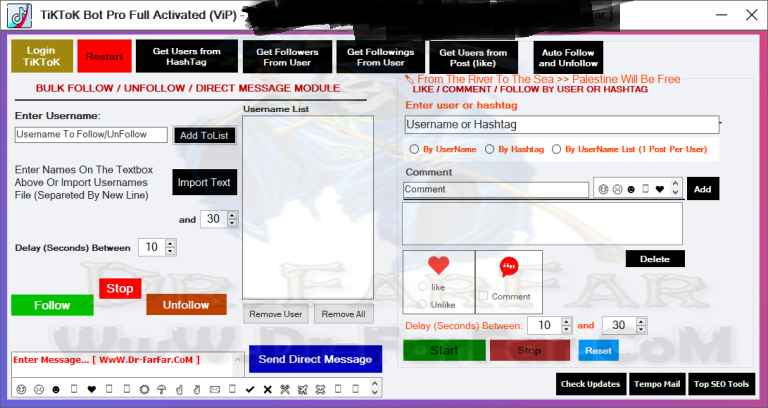Screen dimensions: 768x408
Task: Add the black heart emoji to comment
Action: (660, 189)
